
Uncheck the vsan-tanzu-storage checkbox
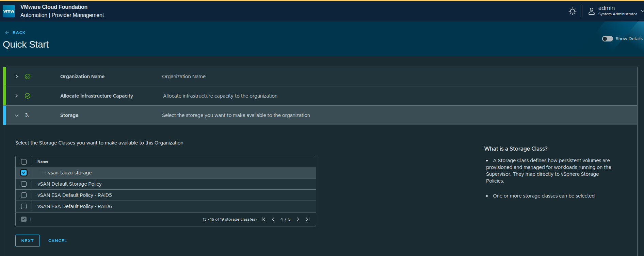click(x=24, y=173)
